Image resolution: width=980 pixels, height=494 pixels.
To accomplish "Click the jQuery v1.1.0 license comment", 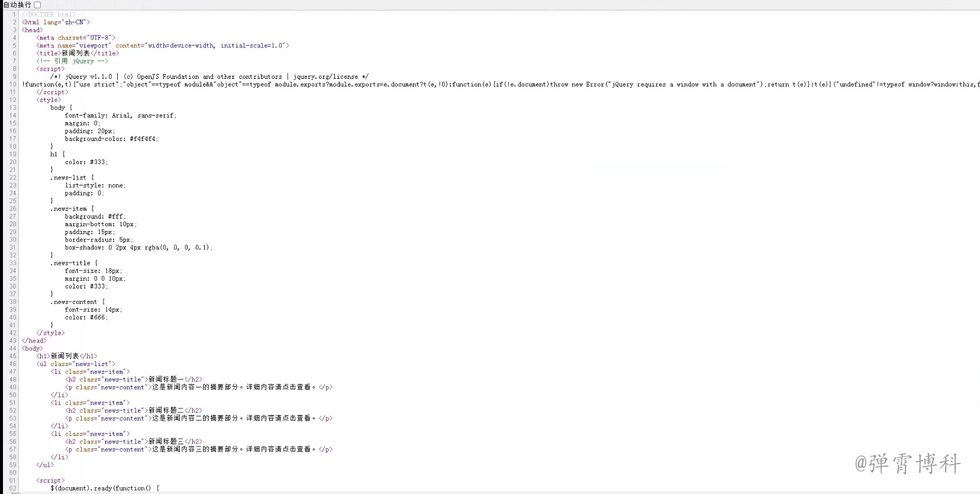I will click(x=209, y=76).
